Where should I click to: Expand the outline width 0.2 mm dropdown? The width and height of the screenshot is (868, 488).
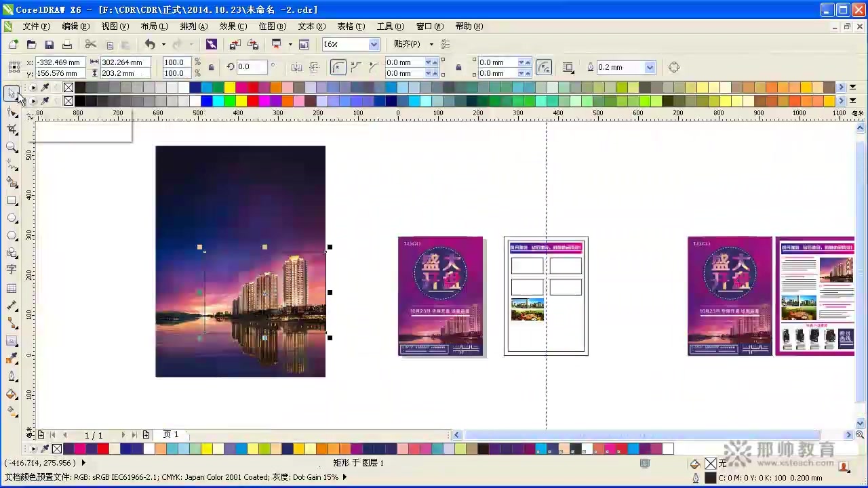click(x=650, y=67)
